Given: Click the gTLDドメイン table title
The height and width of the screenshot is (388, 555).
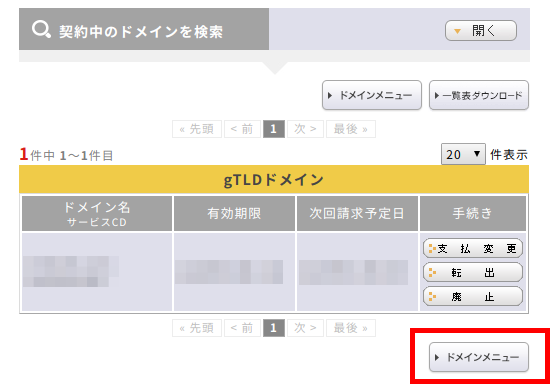Looking at the screenshot, I should (x=274, y=179).
